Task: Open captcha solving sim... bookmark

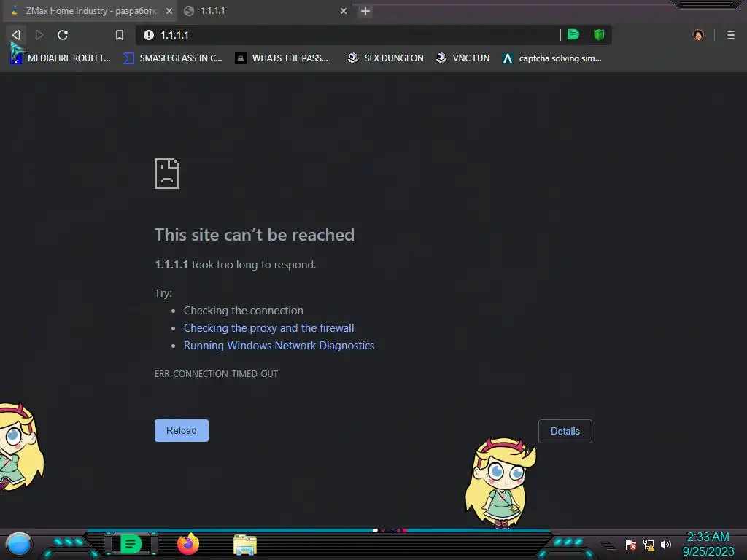Action: click(552, 58)
